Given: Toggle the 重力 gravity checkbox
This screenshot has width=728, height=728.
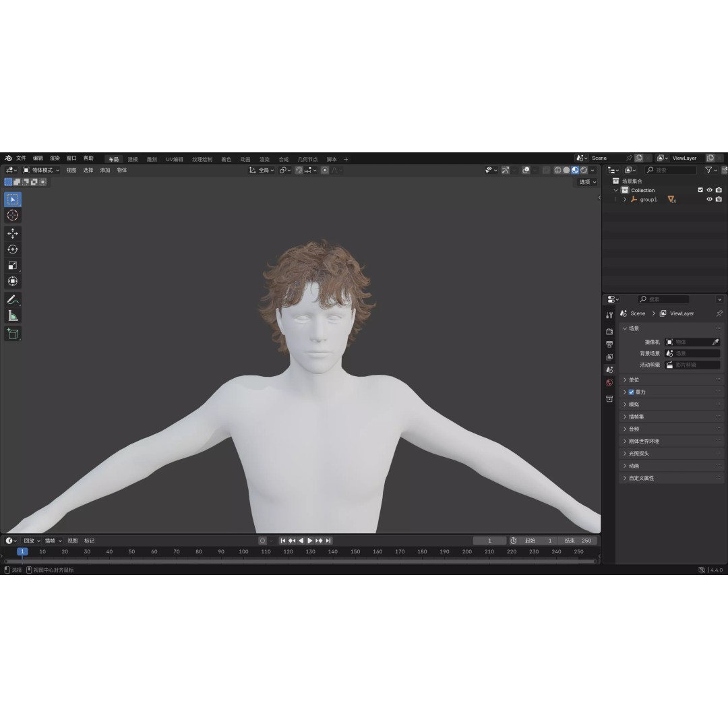Looking at the screenshot, I should (632, 392).
